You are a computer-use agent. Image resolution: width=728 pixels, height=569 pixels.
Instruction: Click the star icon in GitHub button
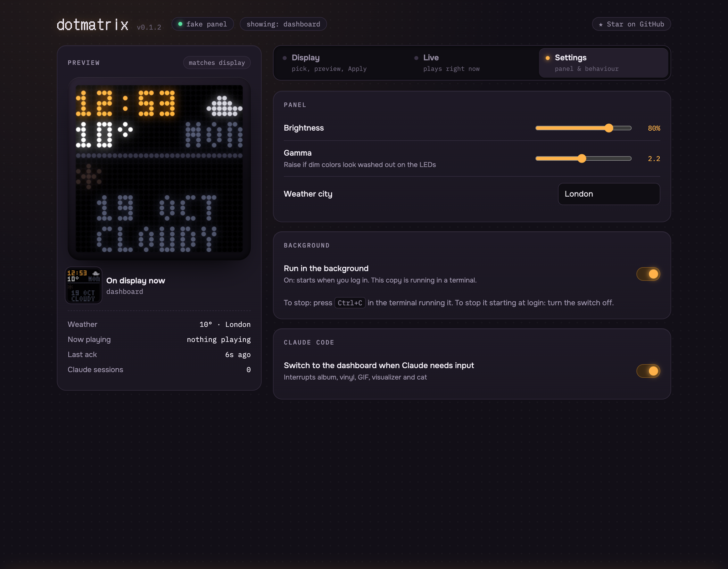tap(601, 25)
